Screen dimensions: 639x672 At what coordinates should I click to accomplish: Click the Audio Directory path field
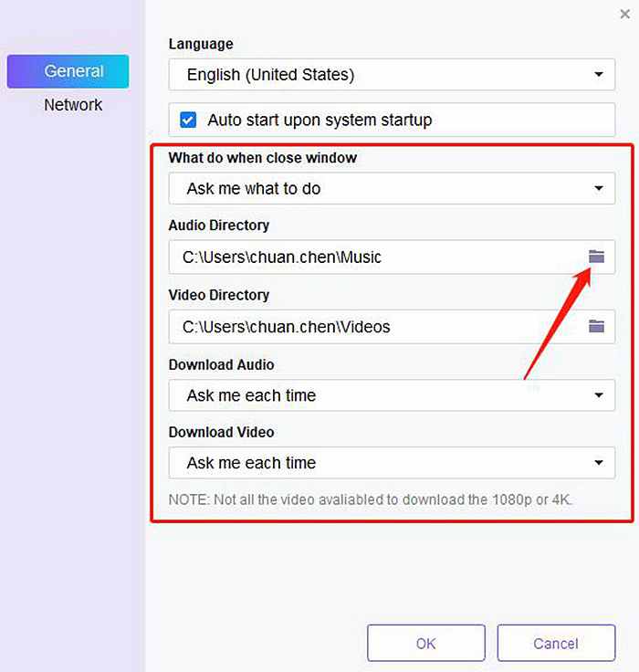tap(377, 257)
